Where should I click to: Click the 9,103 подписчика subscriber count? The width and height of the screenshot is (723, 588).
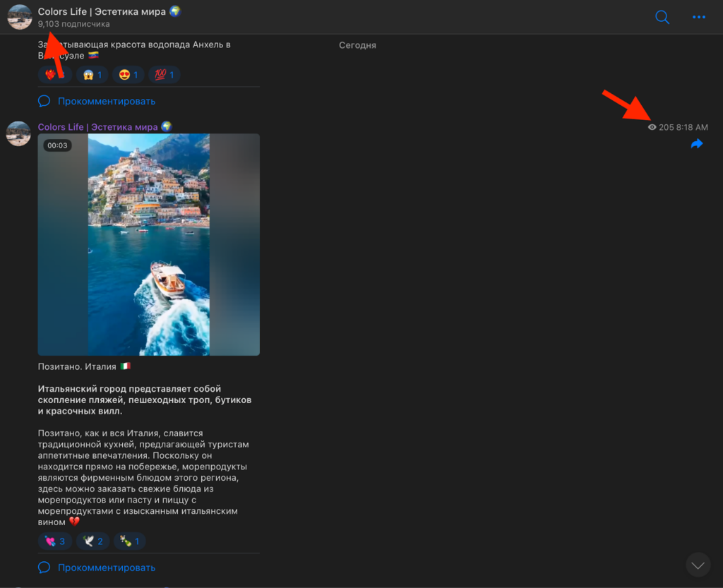tap(73, 24)
